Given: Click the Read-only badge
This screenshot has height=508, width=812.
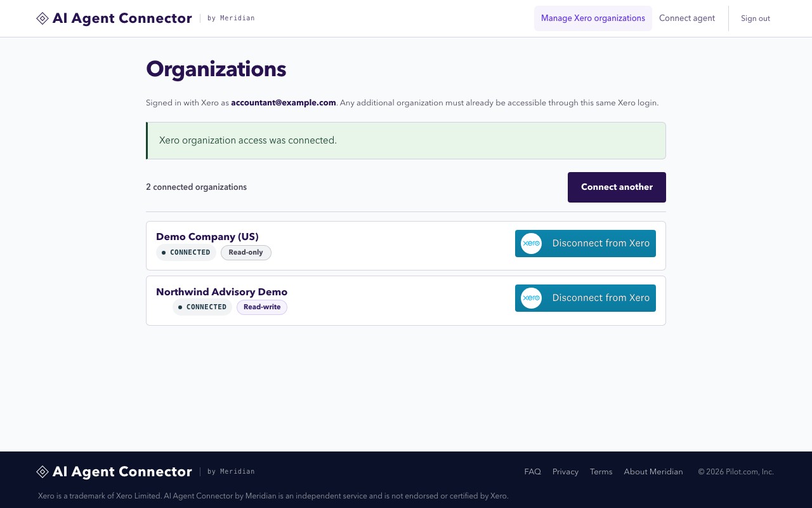Looking at the screenshot, I should pyautogui.click(x=246, y=253).
